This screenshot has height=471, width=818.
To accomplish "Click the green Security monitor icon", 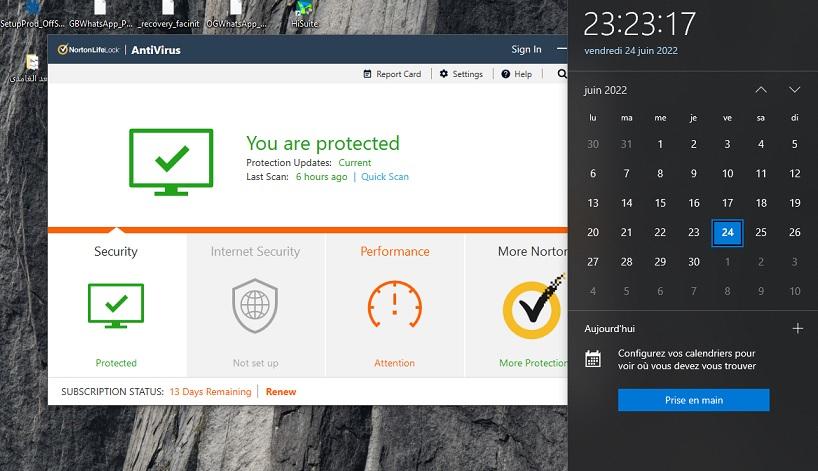I will point(116,306).
